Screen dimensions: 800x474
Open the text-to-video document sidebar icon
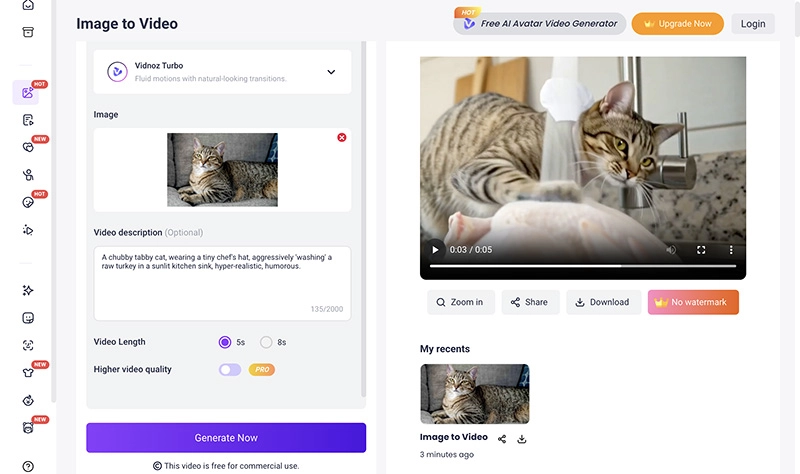(28, 120)
